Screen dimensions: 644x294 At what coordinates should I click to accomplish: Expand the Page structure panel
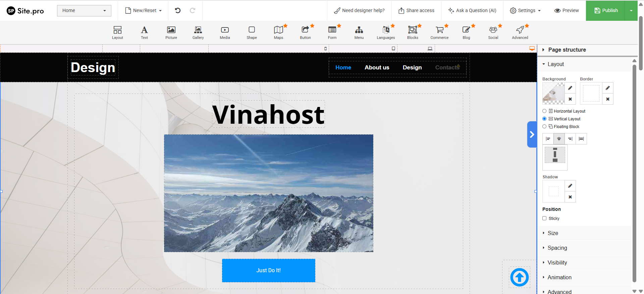click(567, 50)
